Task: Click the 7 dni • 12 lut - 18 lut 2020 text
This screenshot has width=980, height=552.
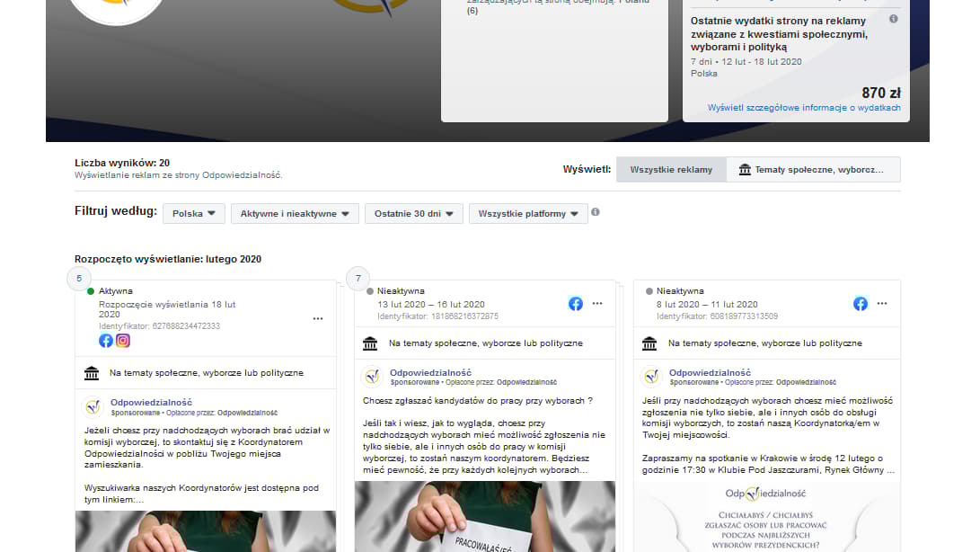Action: [746, 61]
